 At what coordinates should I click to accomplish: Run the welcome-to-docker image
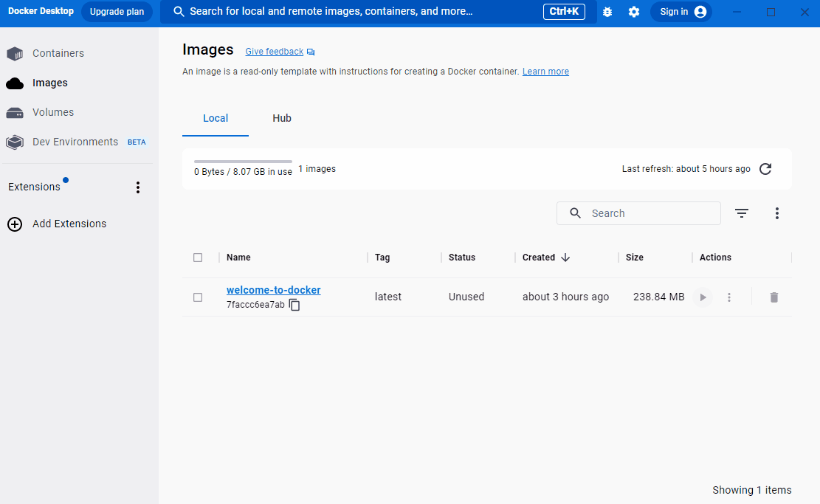tap(702, 297)
